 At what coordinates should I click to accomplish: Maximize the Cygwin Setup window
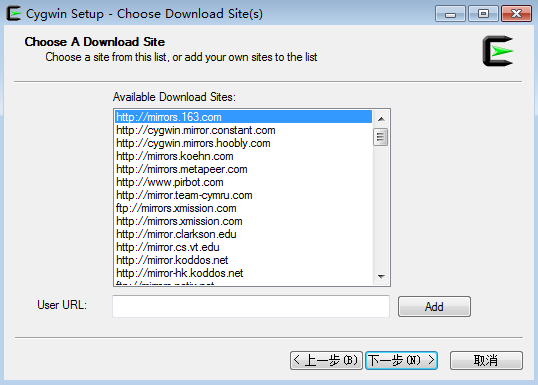coord(483,14)
